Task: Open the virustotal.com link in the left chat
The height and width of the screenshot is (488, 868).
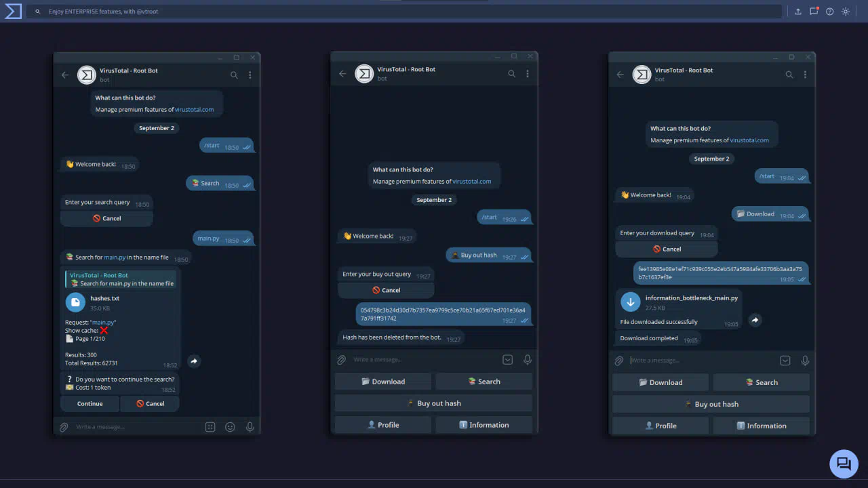Action: (x=194, y=110)
